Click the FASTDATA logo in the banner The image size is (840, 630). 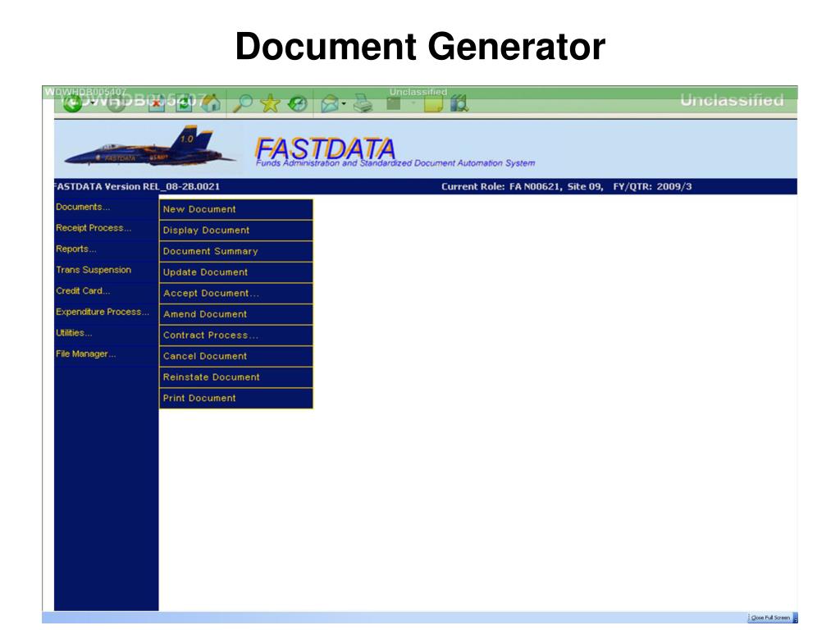click(x=325, y=148)
